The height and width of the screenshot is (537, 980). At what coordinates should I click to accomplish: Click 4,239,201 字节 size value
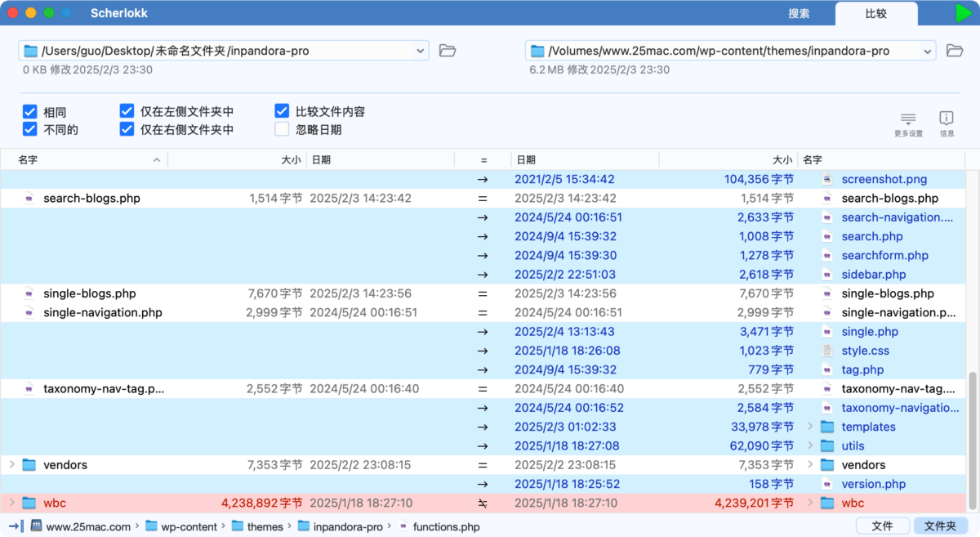[754, 503]
